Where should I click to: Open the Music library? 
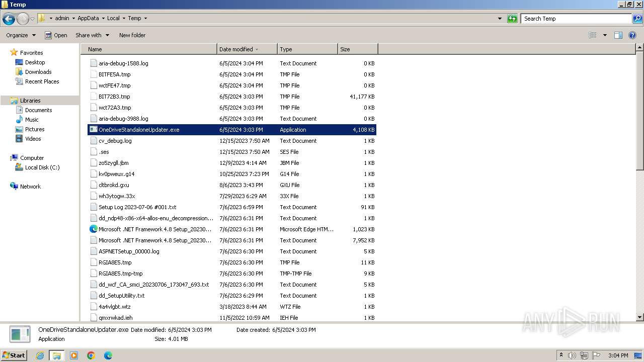click(32, 120)
